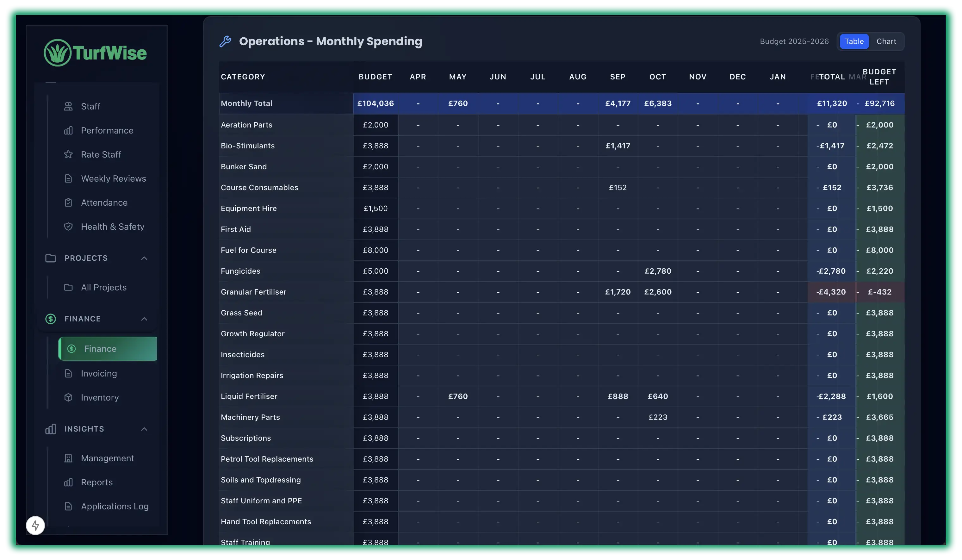Click the Attendance clipboard icon
The image size is (962, 560).
69,202
